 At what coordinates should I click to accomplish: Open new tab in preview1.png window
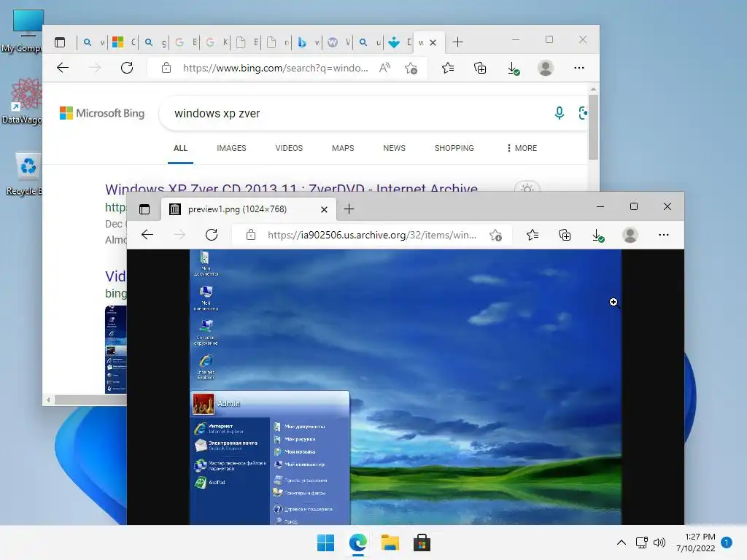(x=349, y=209)
